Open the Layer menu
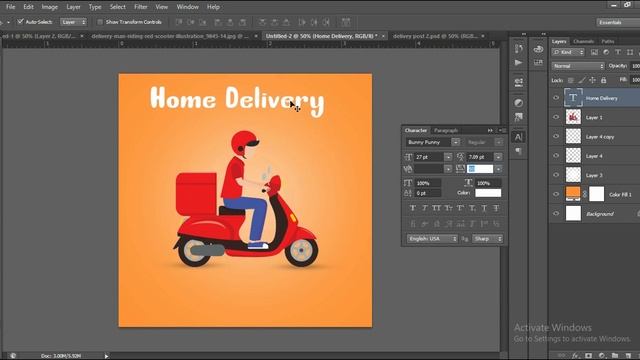The width and height of the screenshot is (640, 360). click(x=73, y=7)
